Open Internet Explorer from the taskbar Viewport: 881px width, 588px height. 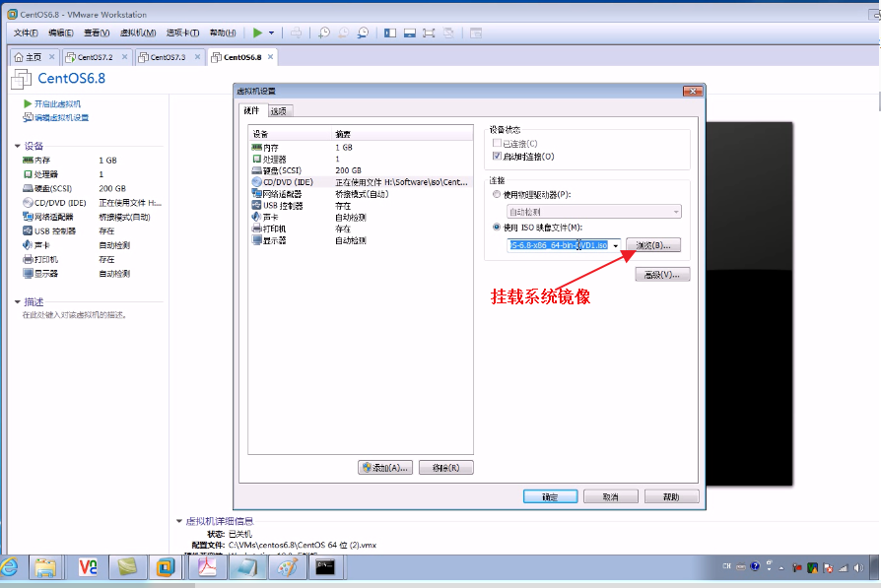pos(10,567)
